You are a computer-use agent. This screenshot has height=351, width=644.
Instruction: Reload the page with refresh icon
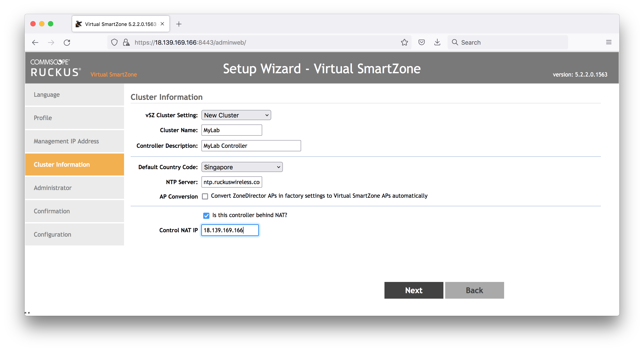[x=67, y=42]
